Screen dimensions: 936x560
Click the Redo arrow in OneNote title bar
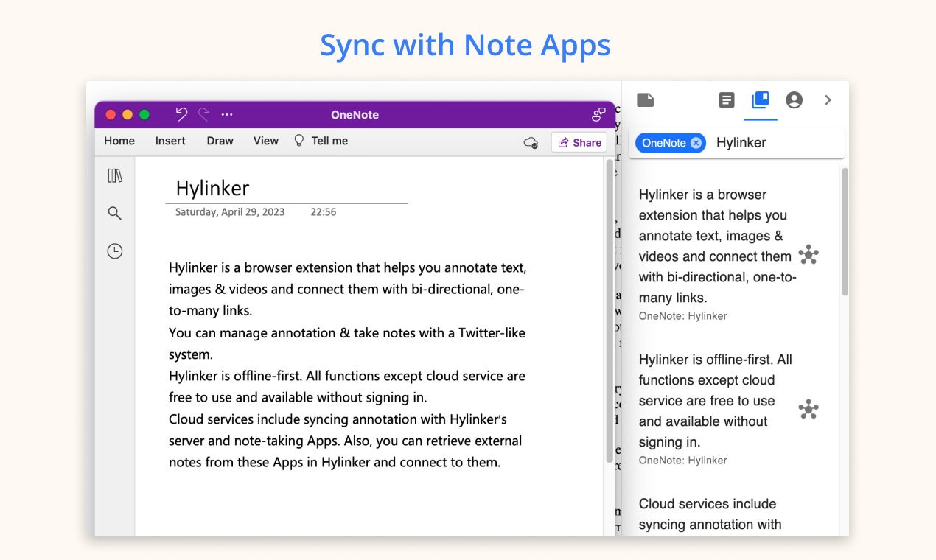[204, 114]
